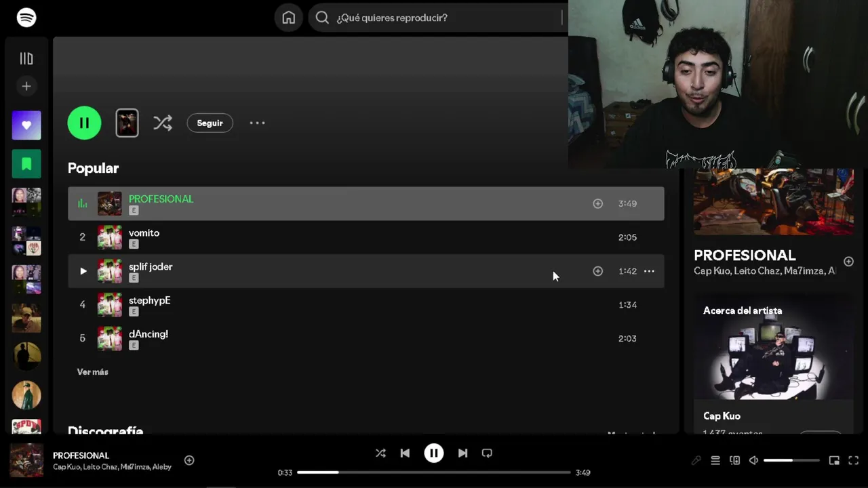
Task: Enter full screen mode icon
Action: coord(854,461)
